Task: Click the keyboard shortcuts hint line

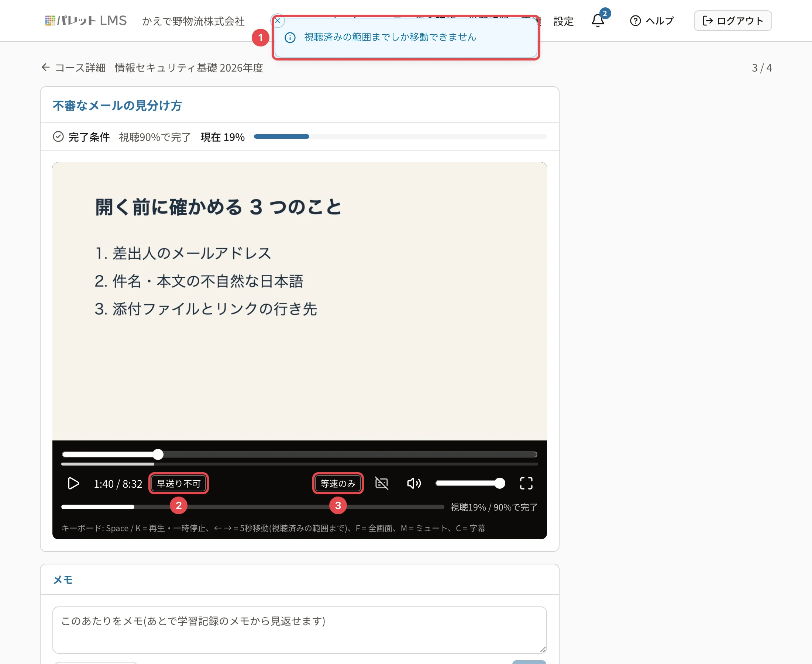Action: [273, 528]
